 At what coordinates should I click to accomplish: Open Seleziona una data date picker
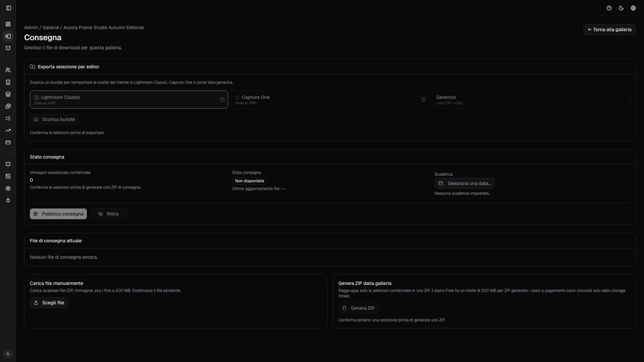click(x=465, y=183)
